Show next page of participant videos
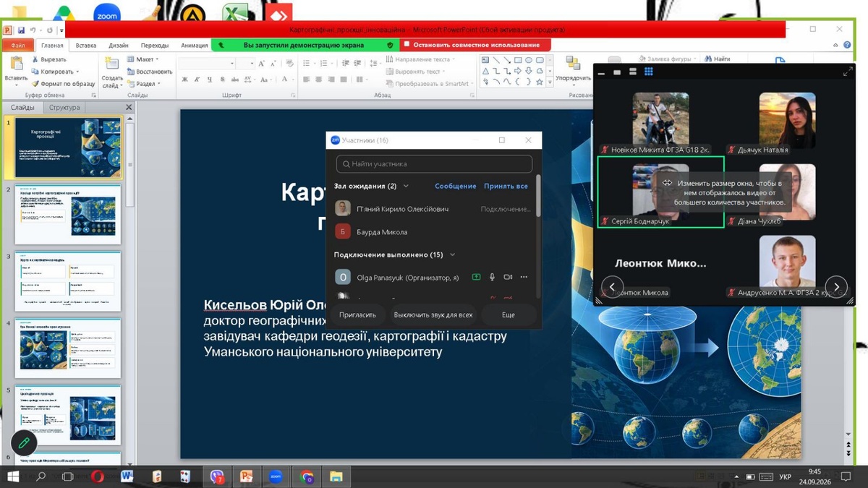The image size is (868, 488). click(836, 287)
